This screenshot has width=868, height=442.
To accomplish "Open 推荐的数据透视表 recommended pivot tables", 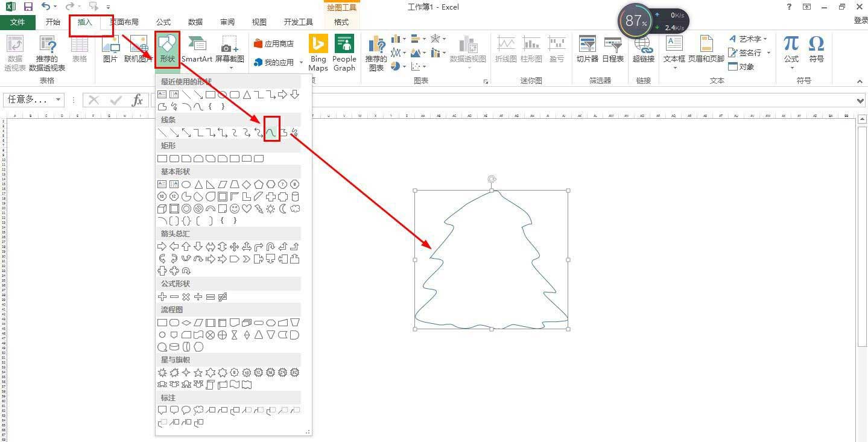I will coord(46,53).
